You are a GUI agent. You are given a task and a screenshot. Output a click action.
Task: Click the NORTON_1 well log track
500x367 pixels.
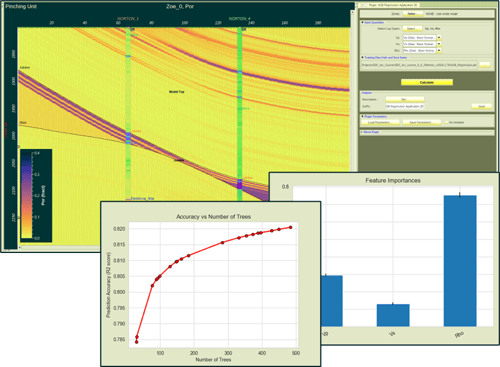pos(128,113)
